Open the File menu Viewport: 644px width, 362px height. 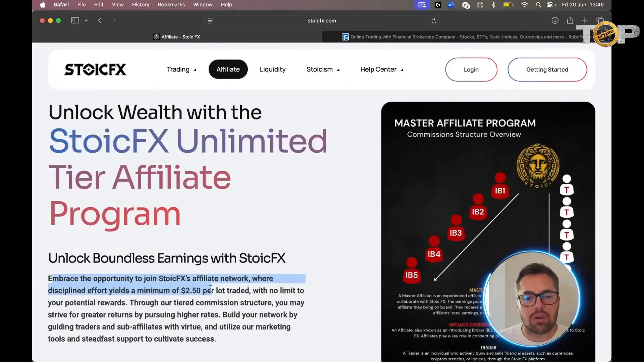(x=82, y=5)
